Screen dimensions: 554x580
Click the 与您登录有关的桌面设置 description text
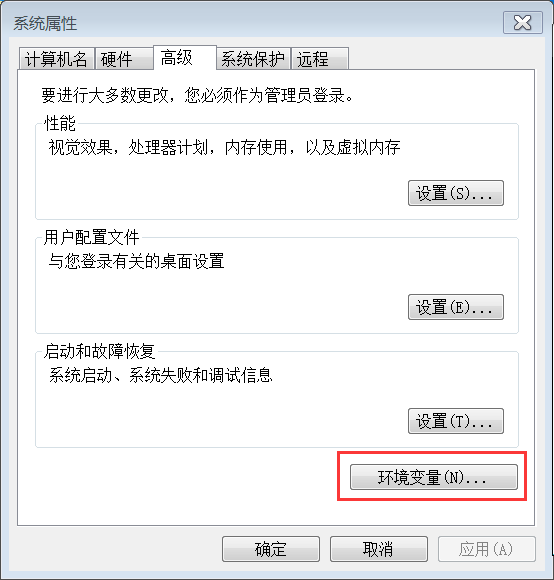coord(136,261)
